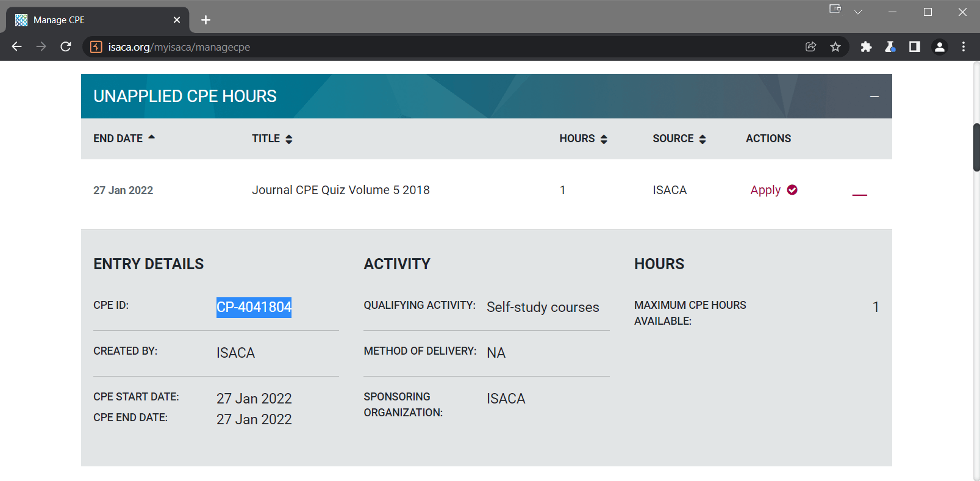980x481 pixels.
Task: Open the Chrome three-dot menu
Action: coord(964,47)
